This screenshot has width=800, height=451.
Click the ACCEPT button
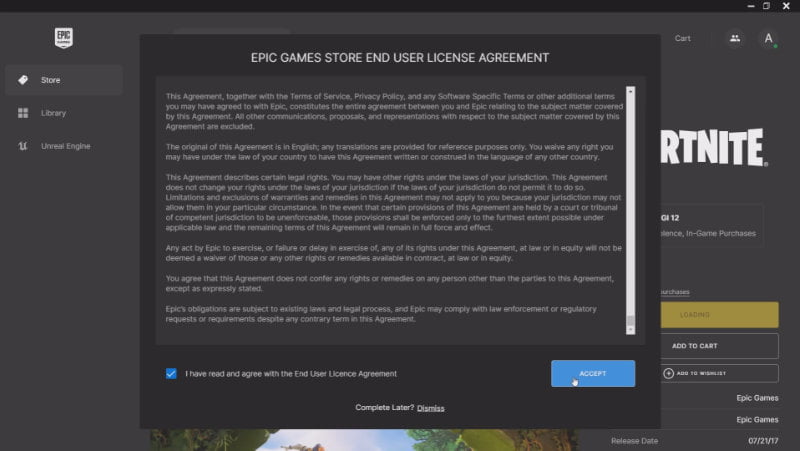tap(593, 373)
